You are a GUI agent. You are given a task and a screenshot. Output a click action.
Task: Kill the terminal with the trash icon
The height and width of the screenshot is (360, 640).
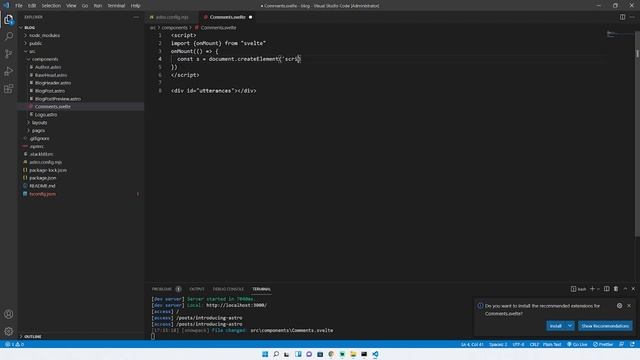pyautogui.click(x=616, y=289)
